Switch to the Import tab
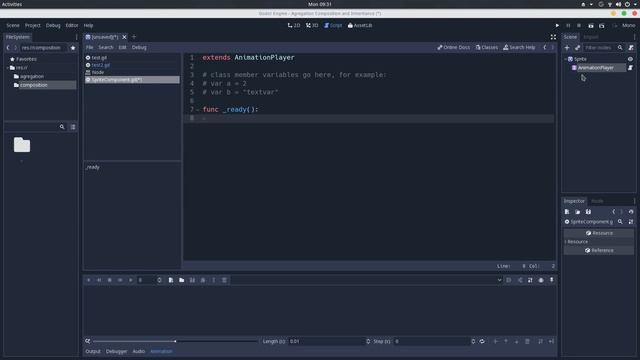The height and width of the screenshot is (360, 640). [591, 37]
